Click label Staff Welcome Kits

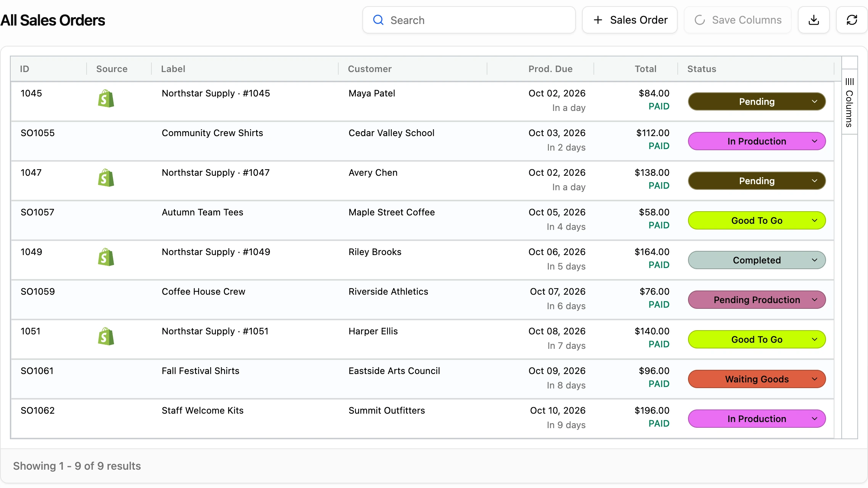click(203, 410)
